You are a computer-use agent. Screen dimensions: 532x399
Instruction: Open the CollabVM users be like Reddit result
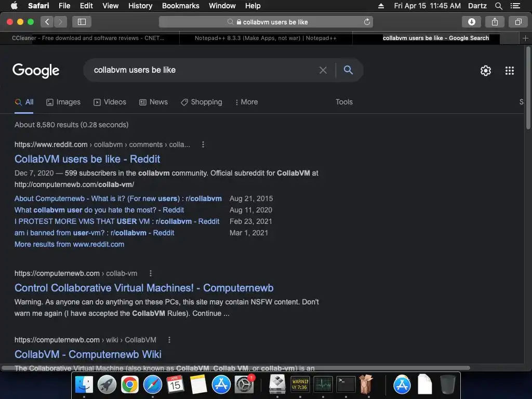pyautogui.click(x=87, y=159)
